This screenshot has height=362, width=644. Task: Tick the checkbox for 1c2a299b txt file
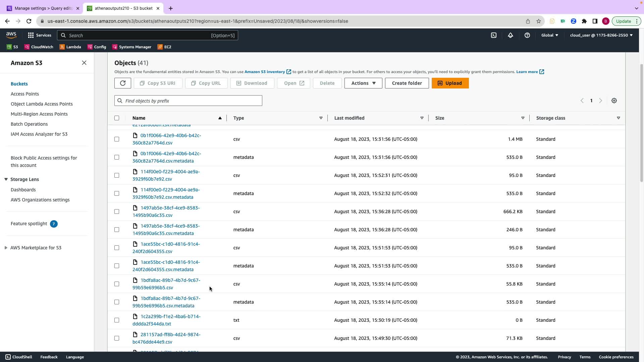coord(117,320)
